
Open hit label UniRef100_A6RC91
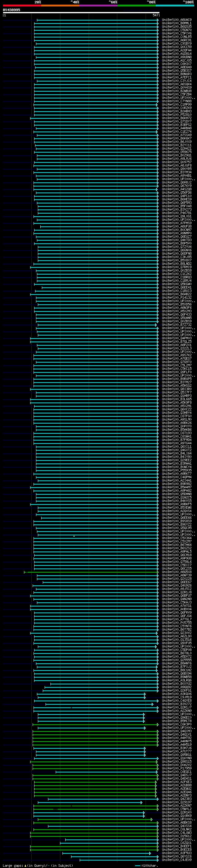coord(176,40)
